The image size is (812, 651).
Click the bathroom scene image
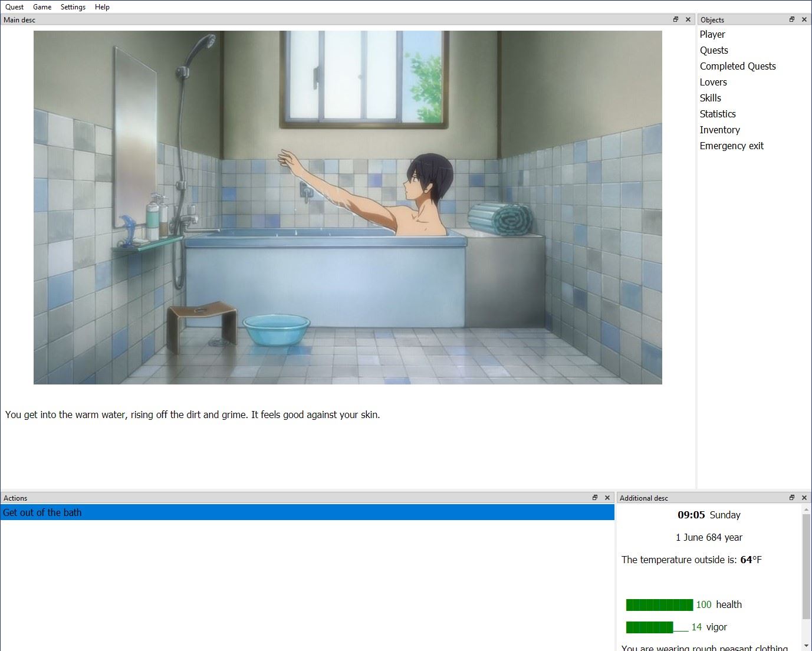pyautogui.click(x=347, y=208)
